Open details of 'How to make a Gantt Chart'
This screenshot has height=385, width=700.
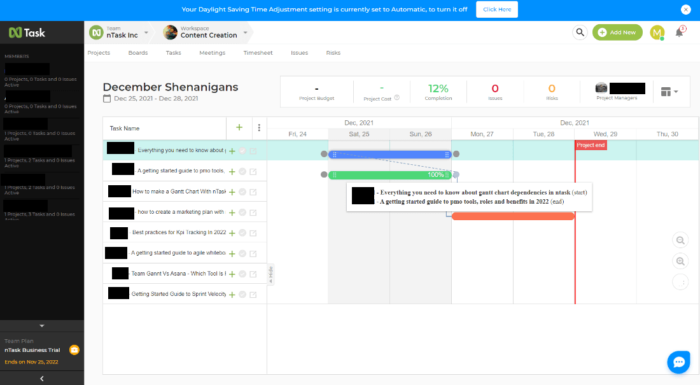click(253, 192)
